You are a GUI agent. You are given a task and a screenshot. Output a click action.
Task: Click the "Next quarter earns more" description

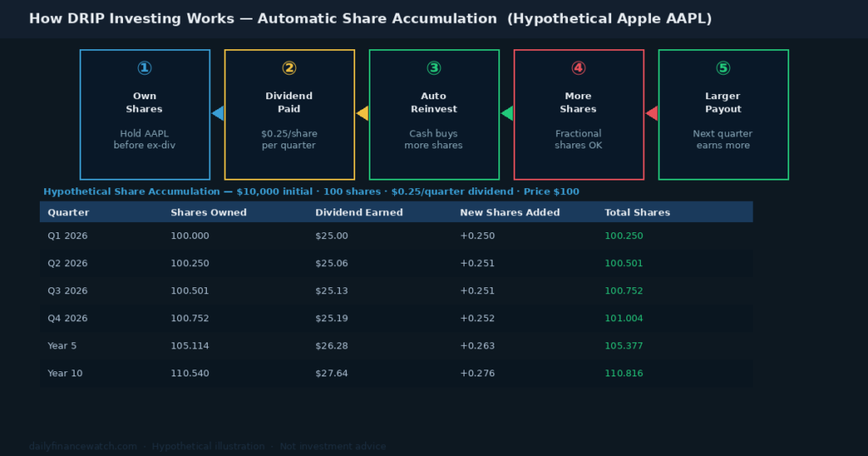(x=723, y=140)
